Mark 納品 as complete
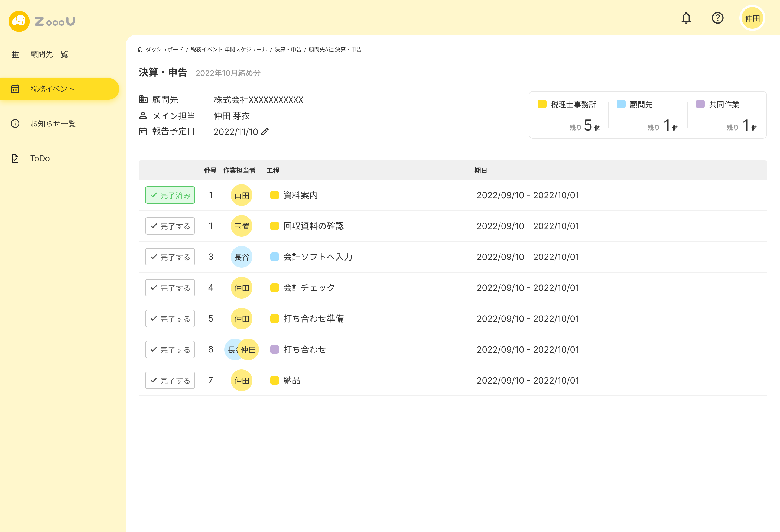 (170, 380)
